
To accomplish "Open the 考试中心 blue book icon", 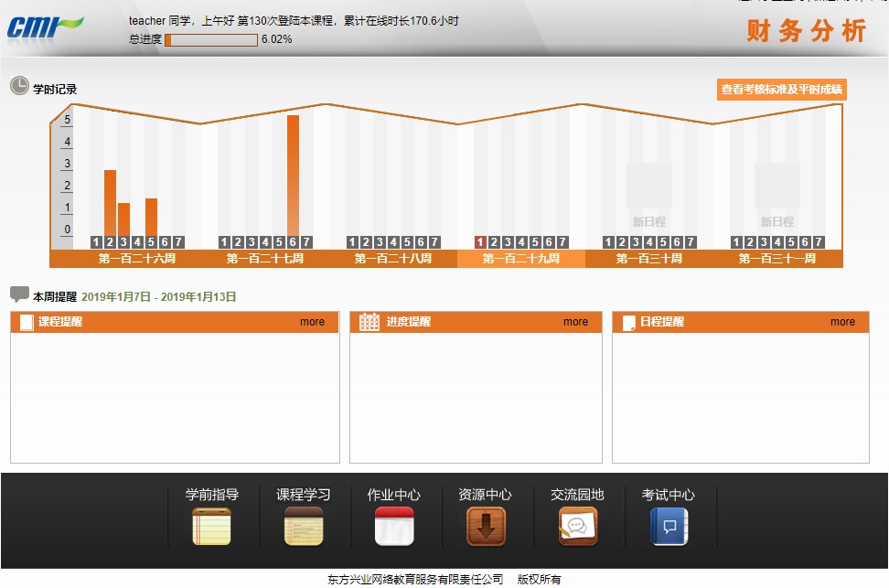I will (x=669, y=527).
